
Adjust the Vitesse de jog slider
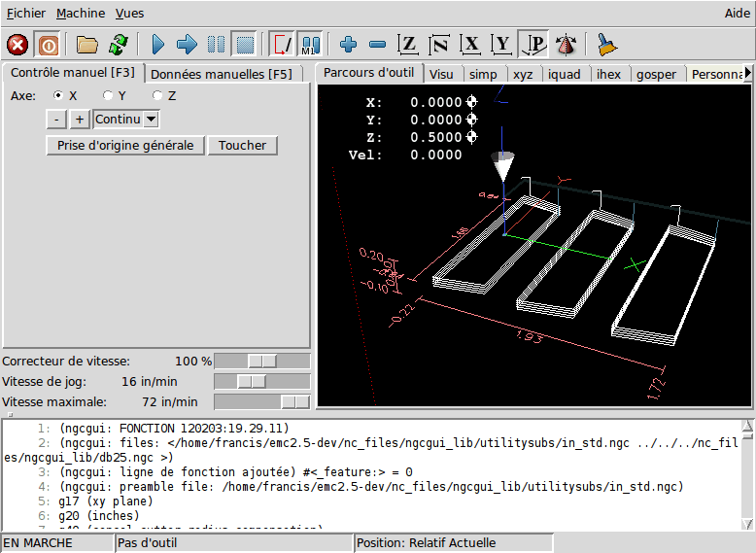coord(252,382)
